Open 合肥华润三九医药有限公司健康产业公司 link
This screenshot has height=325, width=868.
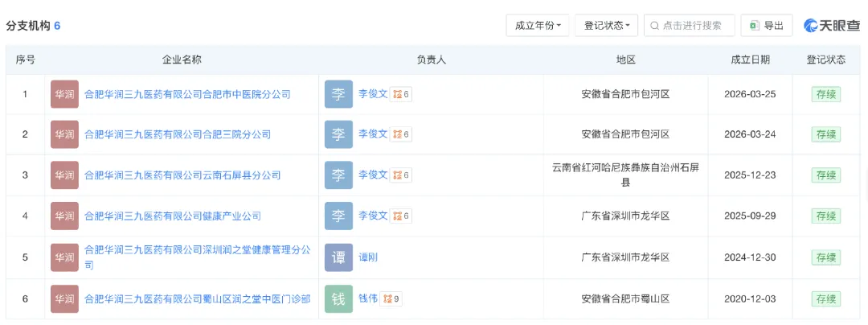[x=173, y=216]
